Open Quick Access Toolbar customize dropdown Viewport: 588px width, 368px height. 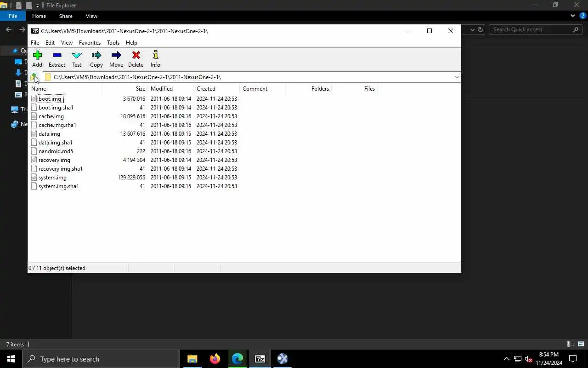[38, 6]
